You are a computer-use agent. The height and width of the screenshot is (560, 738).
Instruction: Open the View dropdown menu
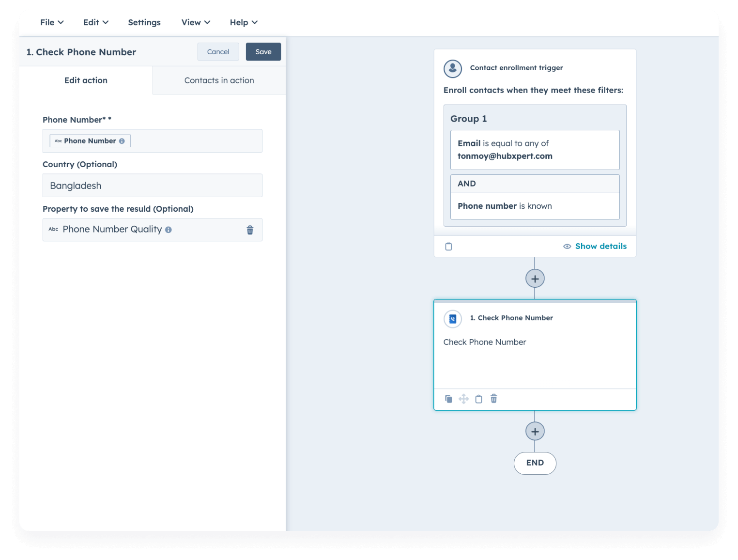(x=196, y=22)
